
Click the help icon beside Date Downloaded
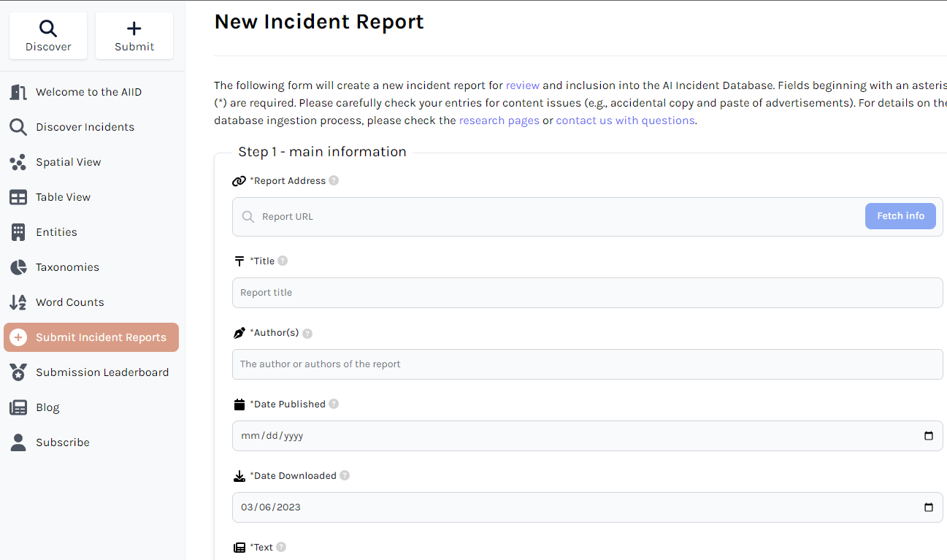(x=345, y=475)
